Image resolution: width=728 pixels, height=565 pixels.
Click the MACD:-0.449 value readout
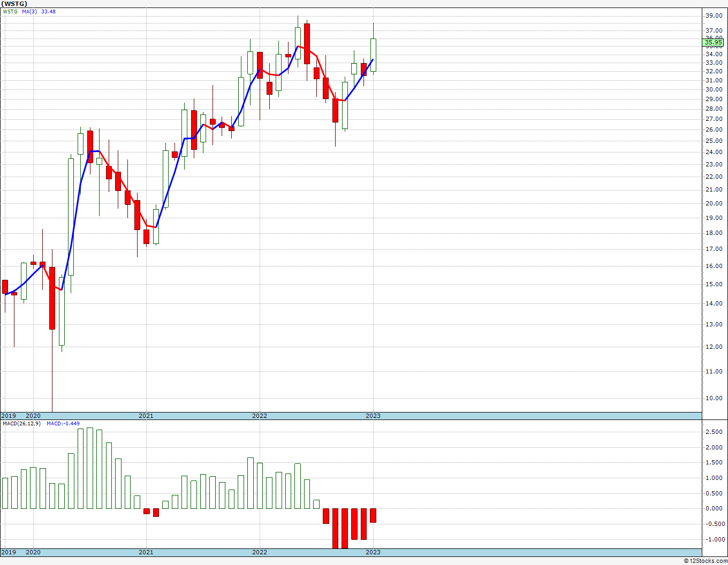click(63, 424)
